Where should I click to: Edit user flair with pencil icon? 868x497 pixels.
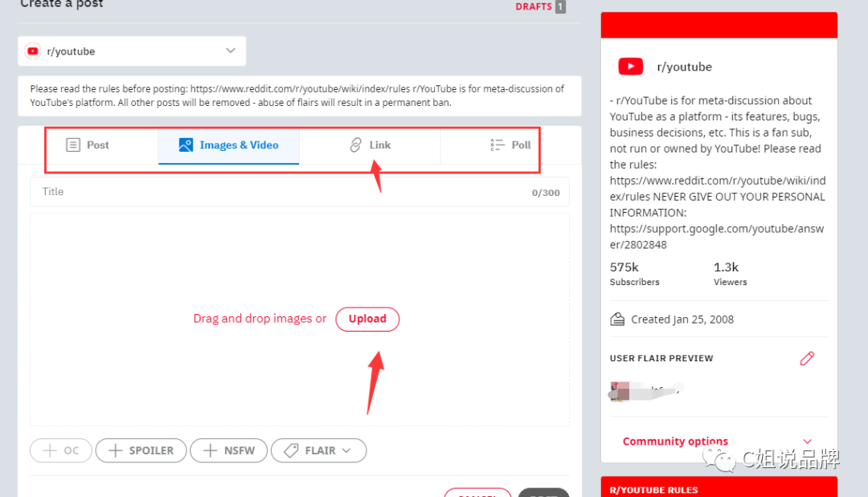tap(807, 358)
